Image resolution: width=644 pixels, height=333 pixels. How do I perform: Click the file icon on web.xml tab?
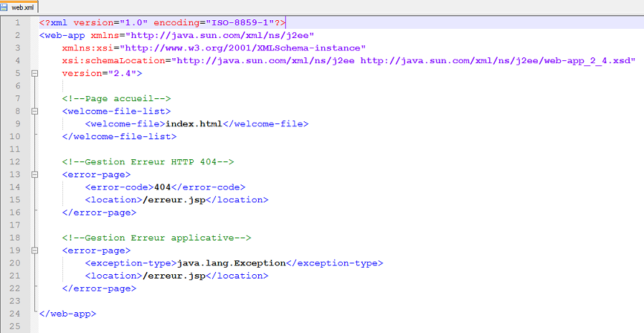pyautogui.click(x=6, y=6)
